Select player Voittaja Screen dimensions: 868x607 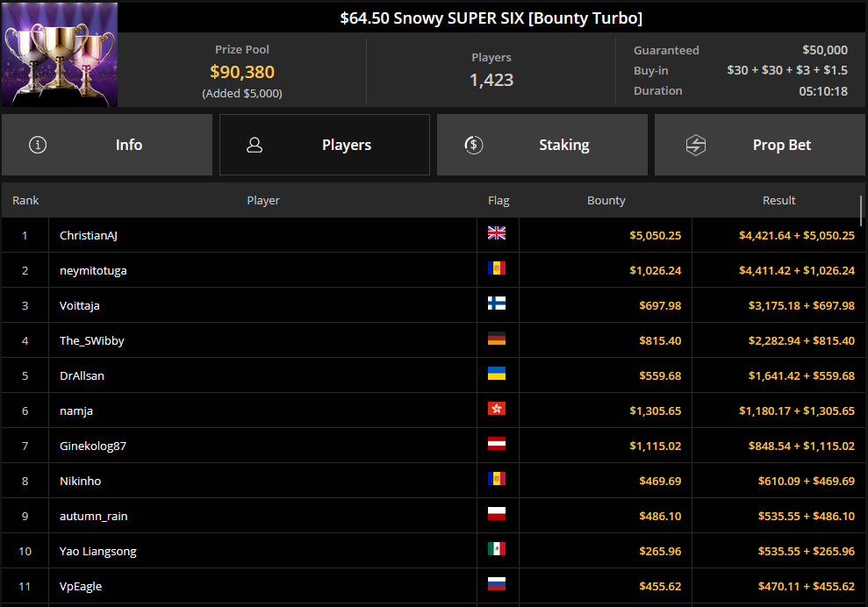80,305
